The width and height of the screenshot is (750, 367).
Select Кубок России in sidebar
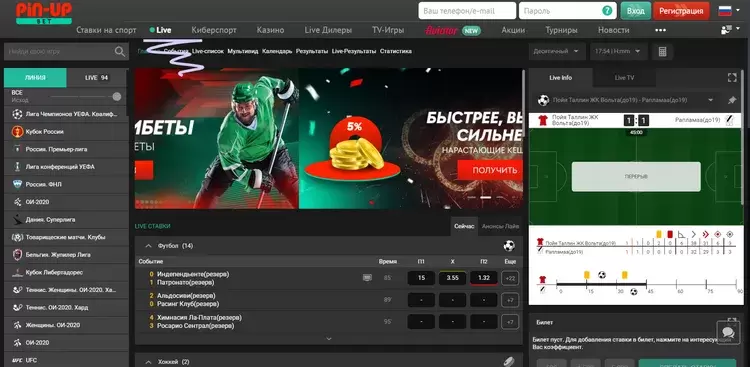pos(66,132)
